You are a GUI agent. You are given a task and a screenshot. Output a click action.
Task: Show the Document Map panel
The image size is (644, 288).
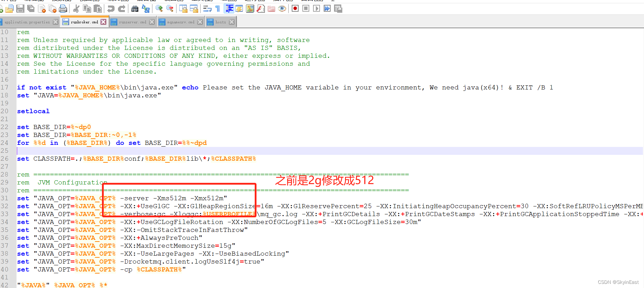[x=250, y=9]
